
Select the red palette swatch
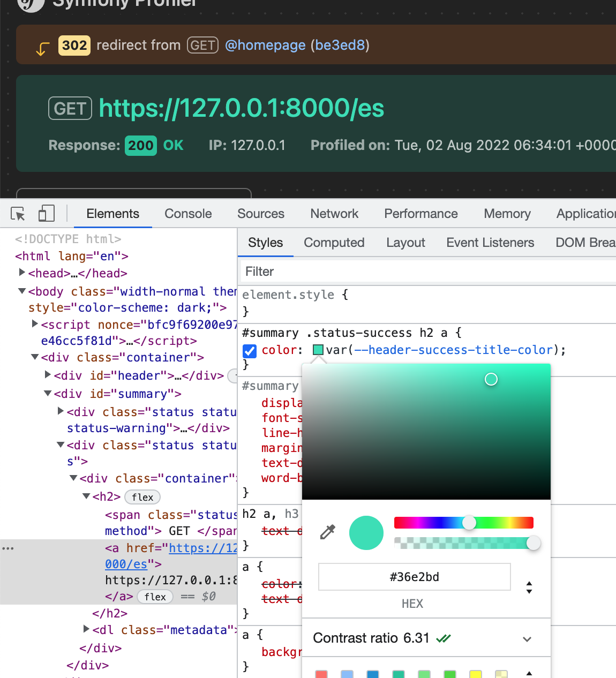tap(321, 674)
